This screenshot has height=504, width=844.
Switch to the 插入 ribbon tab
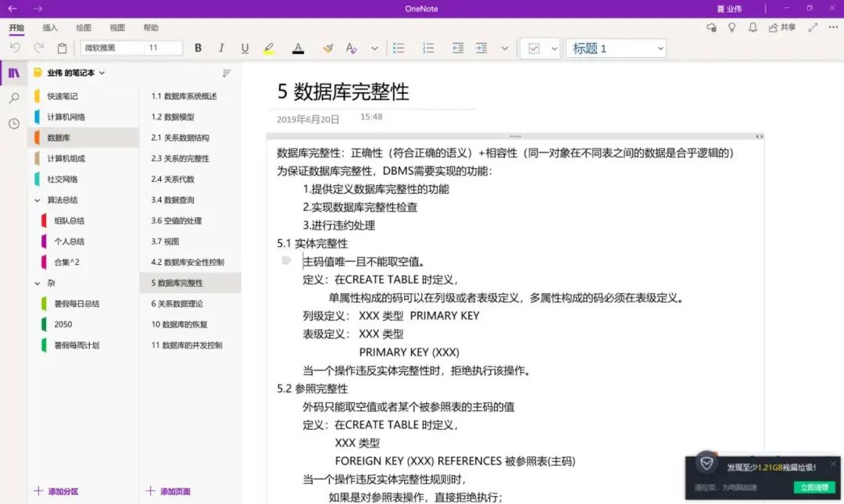pyautogui.click(x=50, y=27)
